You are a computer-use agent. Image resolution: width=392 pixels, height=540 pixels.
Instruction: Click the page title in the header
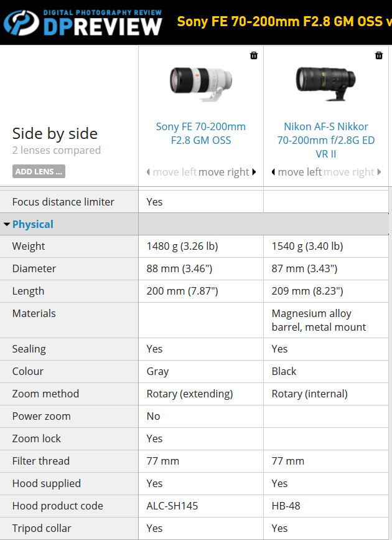click(x=284, y=22)
